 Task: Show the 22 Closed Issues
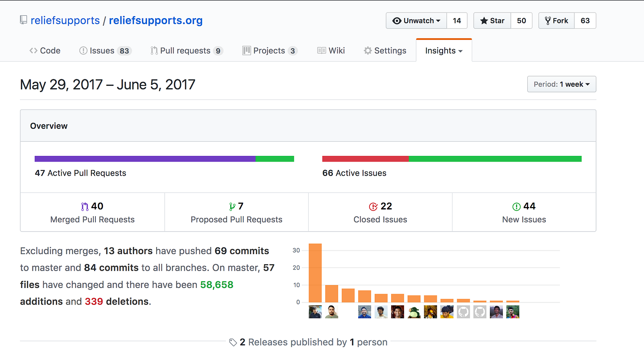380,212
